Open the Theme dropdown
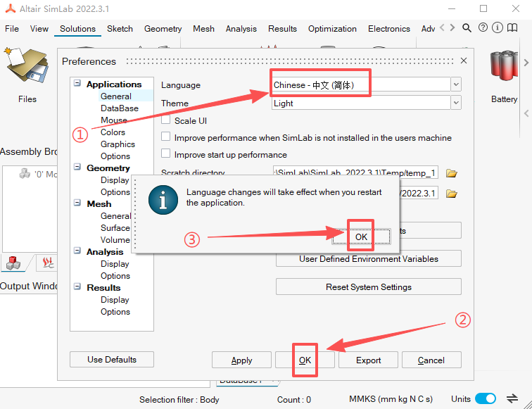The image size is (532, 409). click(x=456, y=103)
